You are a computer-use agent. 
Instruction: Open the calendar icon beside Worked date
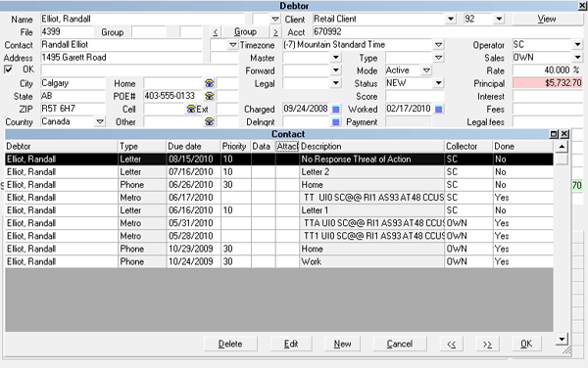coord(438,110)
